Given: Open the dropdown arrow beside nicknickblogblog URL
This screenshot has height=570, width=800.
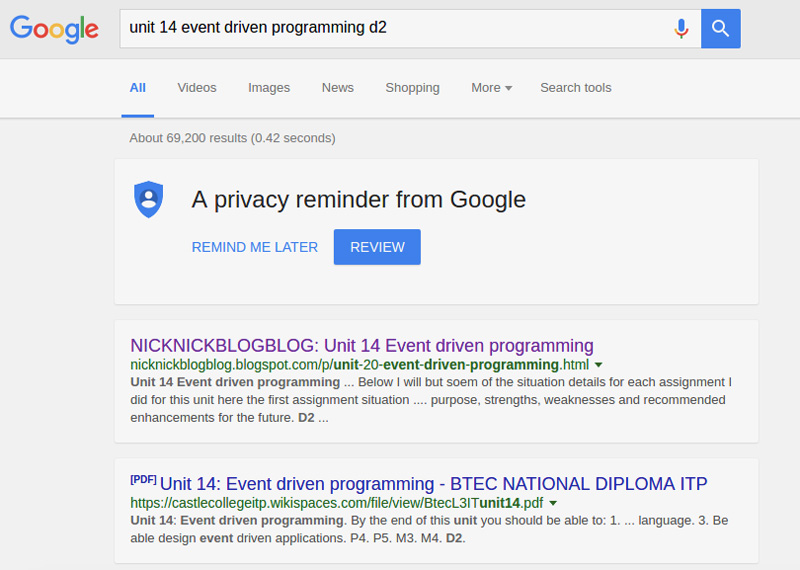Looking at the screenshot, I should coord(599,365).
